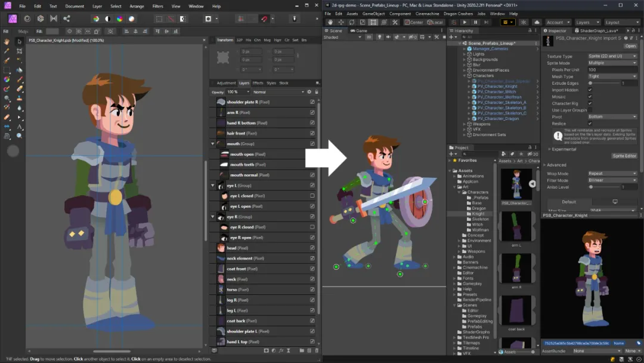Select Unity's Move tool in the toolbar

coord(341,21)
